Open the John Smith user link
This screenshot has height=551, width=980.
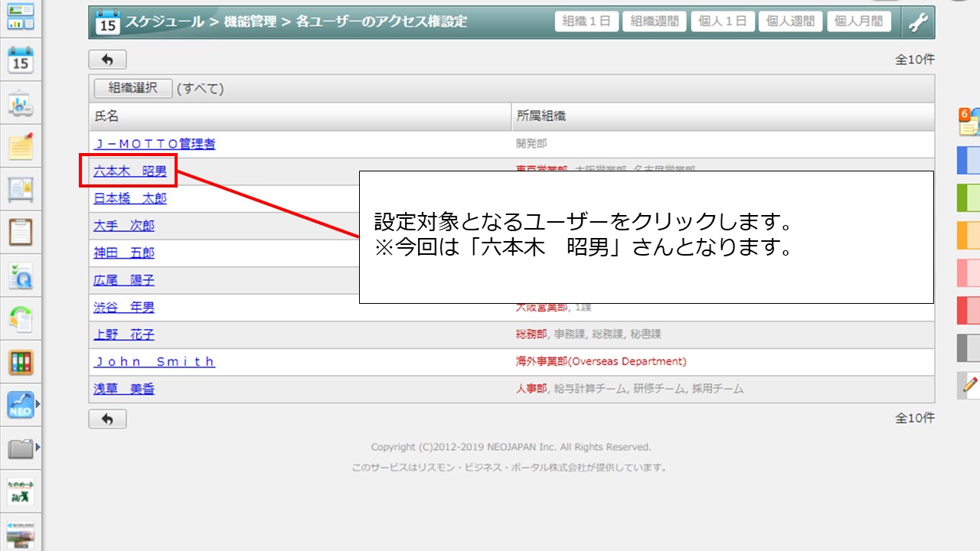pyautogui.click(x=154, y=362)
